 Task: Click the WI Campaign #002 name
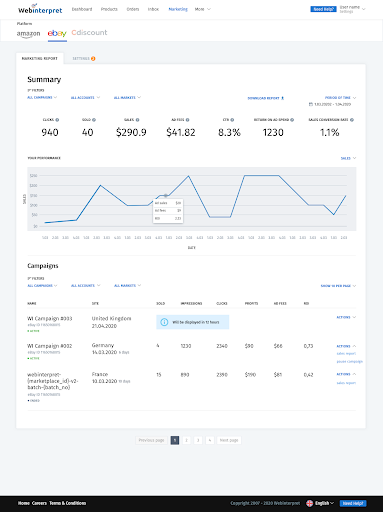[50, 346]
